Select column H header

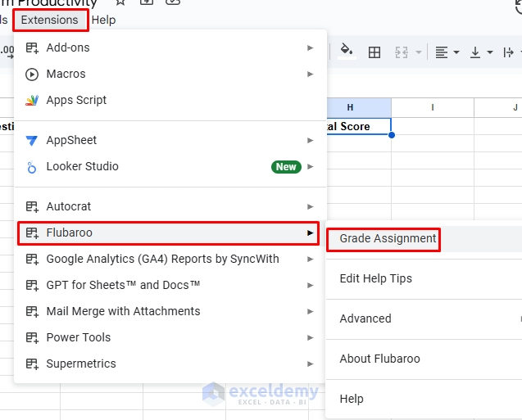[x=350, y=107]
